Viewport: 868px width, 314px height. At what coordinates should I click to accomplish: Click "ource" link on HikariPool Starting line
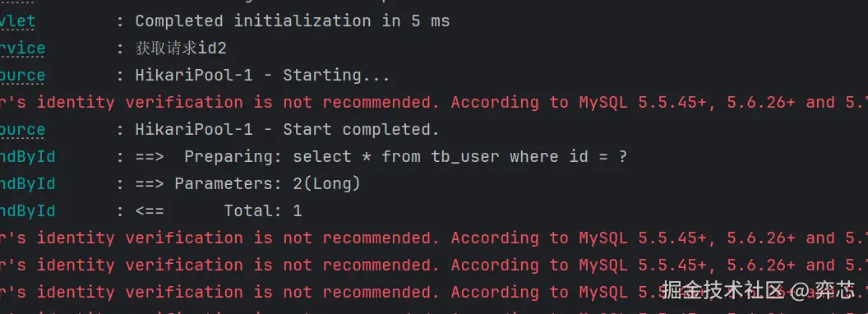(22, 76)
